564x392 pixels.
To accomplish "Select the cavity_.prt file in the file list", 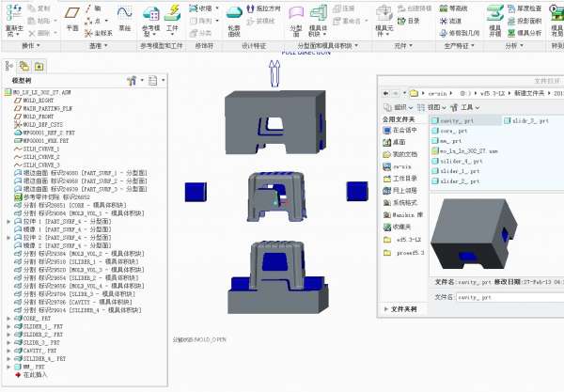I will 465,121.
